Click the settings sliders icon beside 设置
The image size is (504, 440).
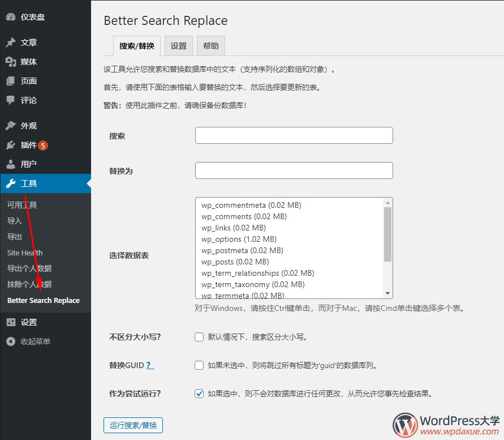point(11,322)
